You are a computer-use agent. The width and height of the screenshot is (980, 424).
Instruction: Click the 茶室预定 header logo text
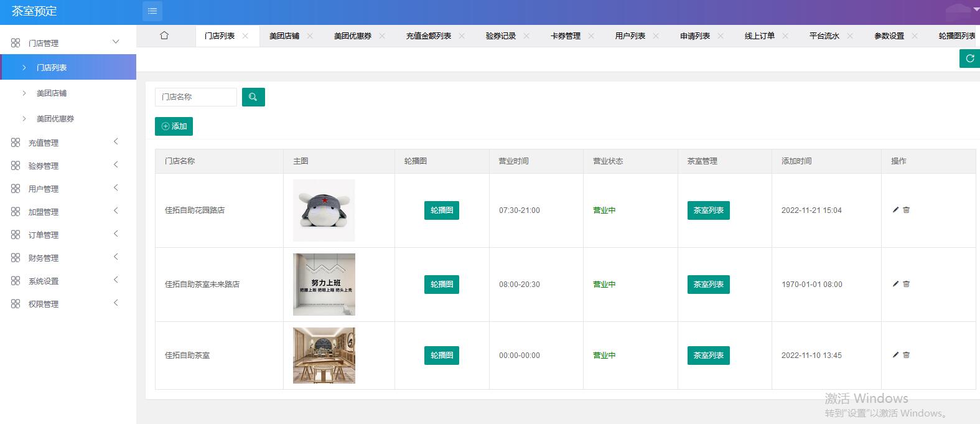pos(34,11)
